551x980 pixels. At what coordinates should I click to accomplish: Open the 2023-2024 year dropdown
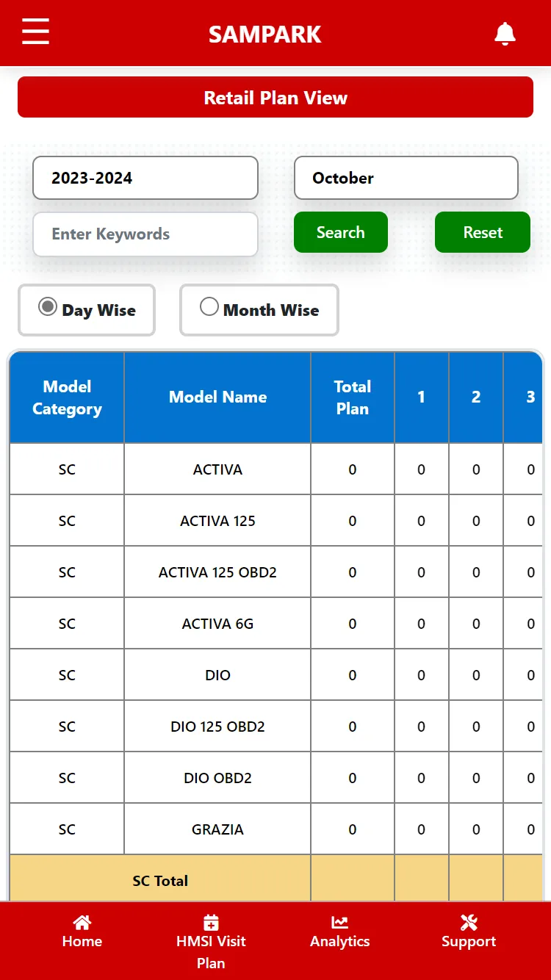[145, 178]
